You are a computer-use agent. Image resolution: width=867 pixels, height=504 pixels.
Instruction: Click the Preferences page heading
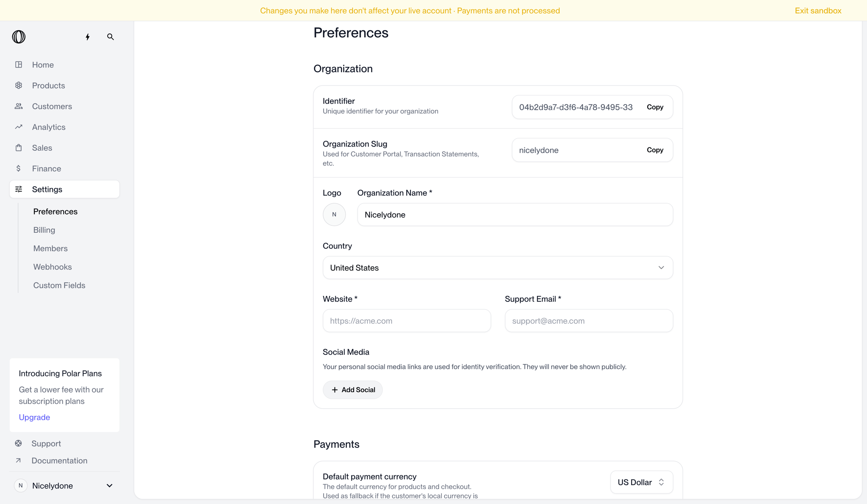[x=351, y=33]
